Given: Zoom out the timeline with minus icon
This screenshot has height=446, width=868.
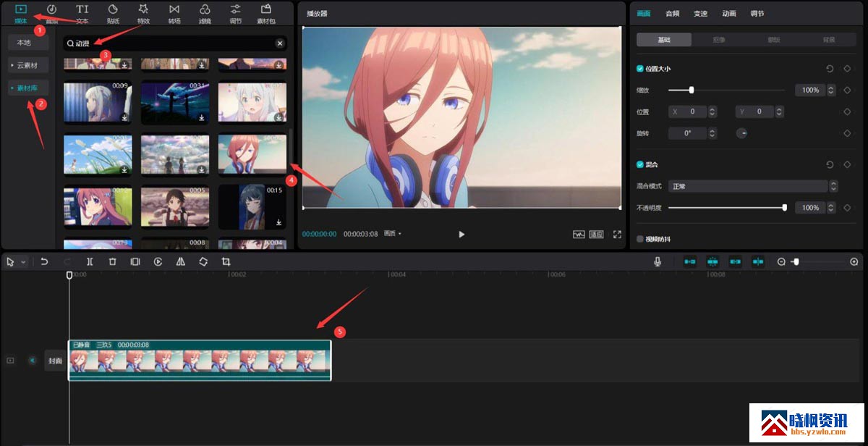Looking at the screenshot, I should pyautogui.click(x=781, y=261).
